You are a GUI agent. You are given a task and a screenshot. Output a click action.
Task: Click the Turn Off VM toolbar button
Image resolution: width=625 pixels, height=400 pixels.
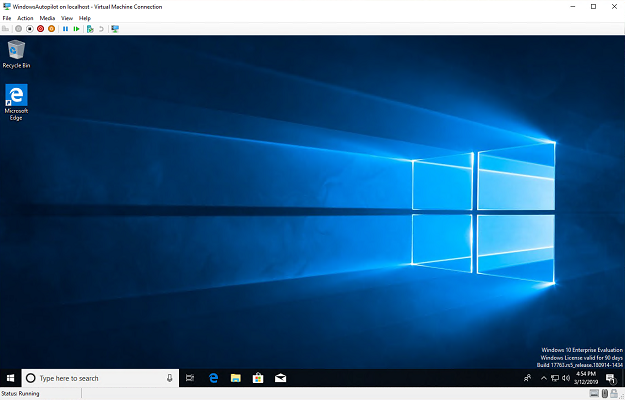click(x=29, y=29)
